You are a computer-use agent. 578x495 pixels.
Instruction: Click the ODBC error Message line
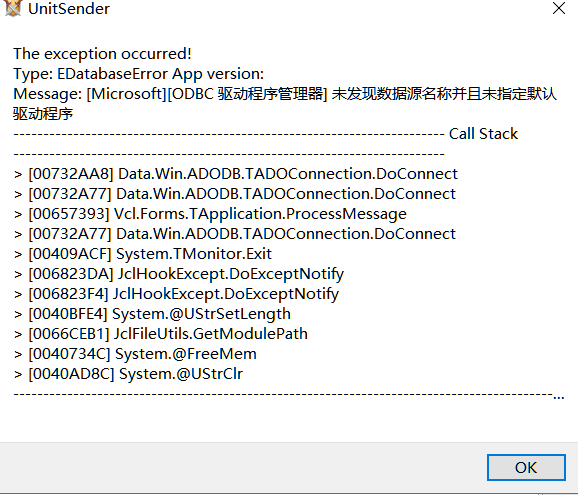285,94
